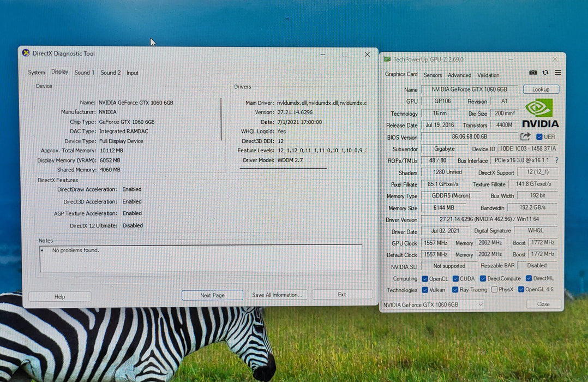Click the Next Page button
Screen dimensions: 588x382
(x=212, y=295)
